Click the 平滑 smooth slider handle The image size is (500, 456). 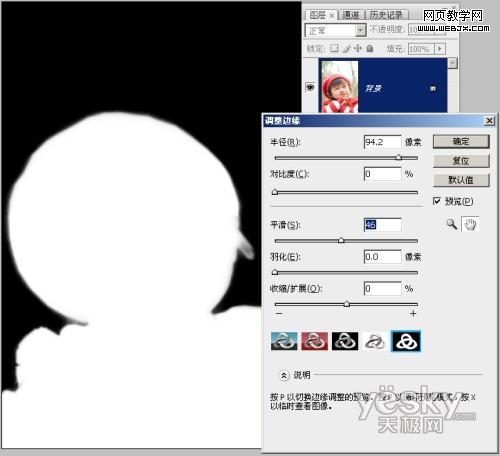click(341, 240)
